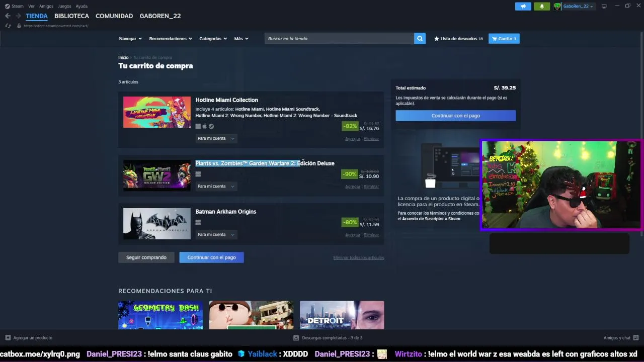Click the search magnifier button
The width and height of the screenshot is (644, 362).
420,39
